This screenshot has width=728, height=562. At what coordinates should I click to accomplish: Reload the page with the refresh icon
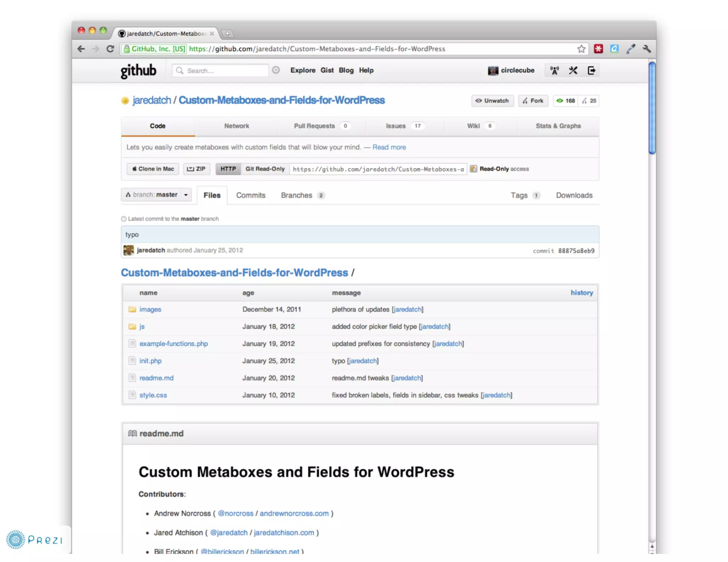pyautogui.click(x=110, y=49)
